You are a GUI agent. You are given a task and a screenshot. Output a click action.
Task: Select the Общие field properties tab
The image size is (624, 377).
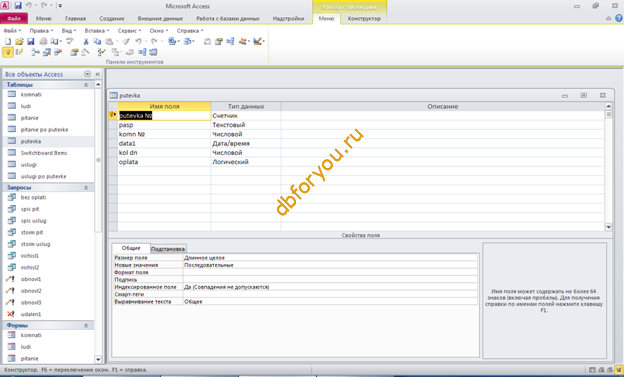pos(131,248)
